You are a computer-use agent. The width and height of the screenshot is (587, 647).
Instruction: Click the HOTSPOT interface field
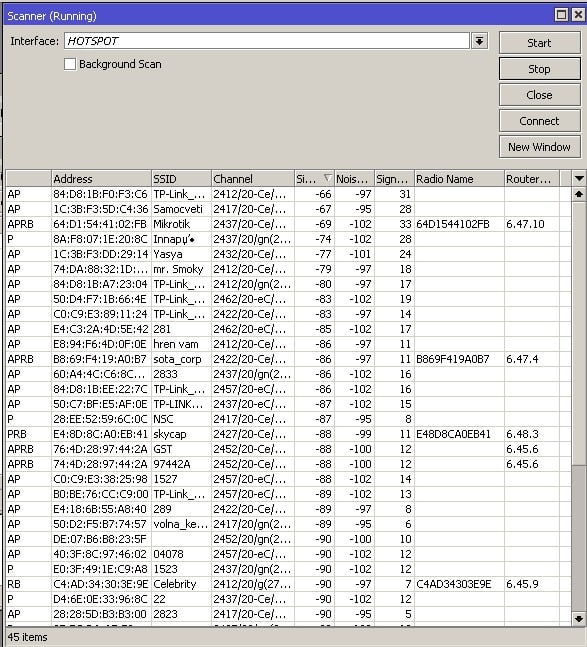tap(266, 41)
